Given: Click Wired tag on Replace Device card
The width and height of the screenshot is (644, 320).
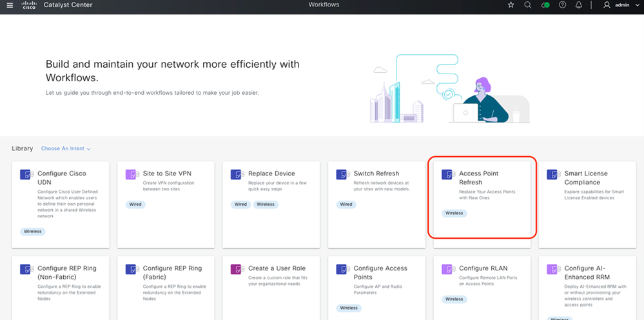Looking at the screenshot, I should click(240, 204).
